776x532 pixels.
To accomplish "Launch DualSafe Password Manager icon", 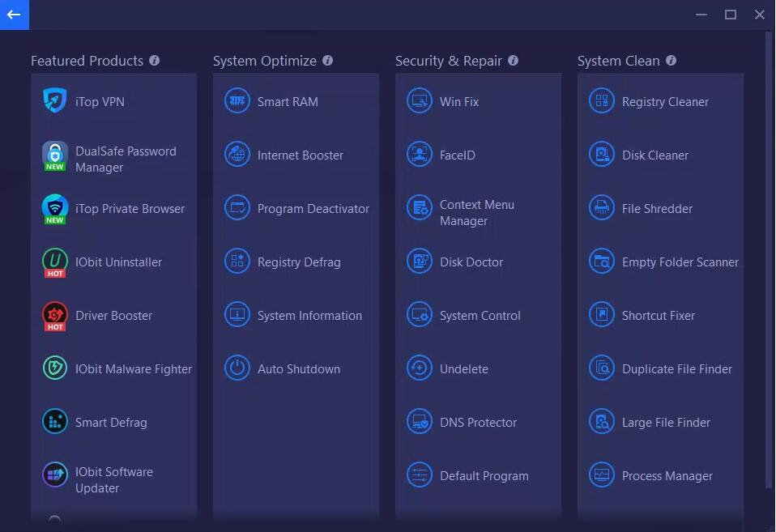I will point(55,156).
